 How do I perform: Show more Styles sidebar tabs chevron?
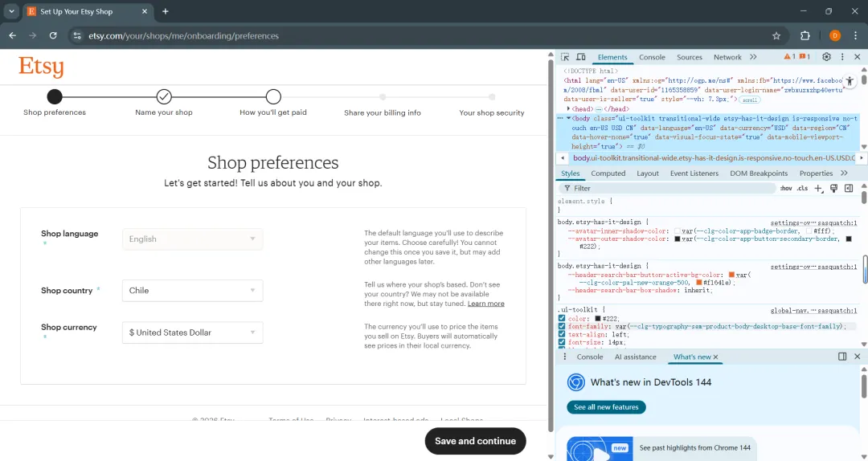tap(844, 173)
